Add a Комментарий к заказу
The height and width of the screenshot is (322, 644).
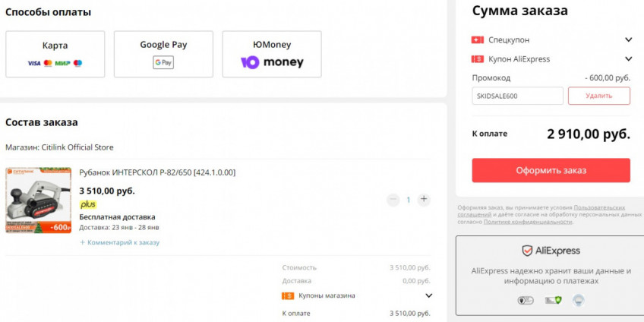point(122,242)
